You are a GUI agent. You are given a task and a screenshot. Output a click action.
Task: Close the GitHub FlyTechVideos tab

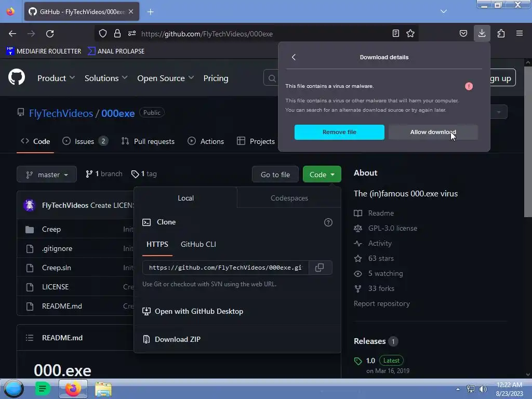(131, 11)
